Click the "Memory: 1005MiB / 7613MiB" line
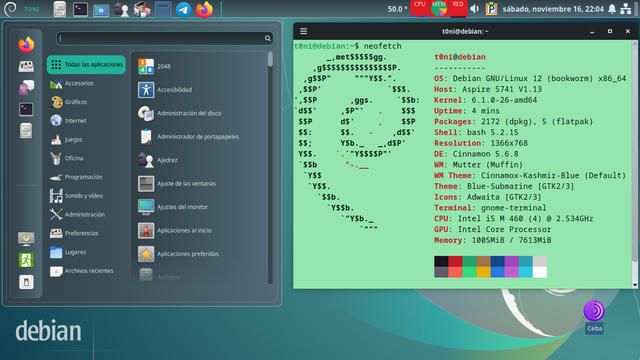 pos(492,240)
